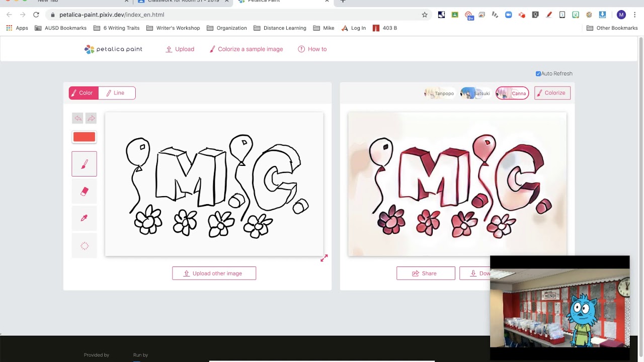Screen dimensions: 644x362
Task: Pick the eyedropper color picker tool
Action: 84,218
